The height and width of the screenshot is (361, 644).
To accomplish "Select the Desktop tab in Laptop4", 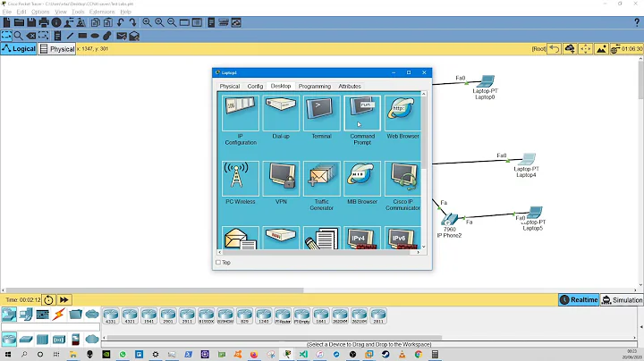I will [x=281, y=86].
